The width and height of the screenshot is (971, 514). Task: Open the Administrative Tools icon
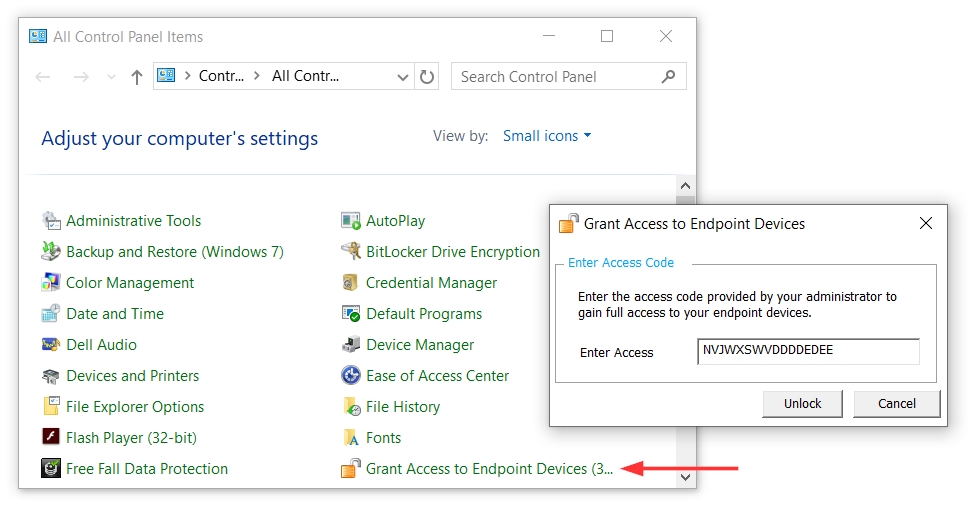coord(51,221)
